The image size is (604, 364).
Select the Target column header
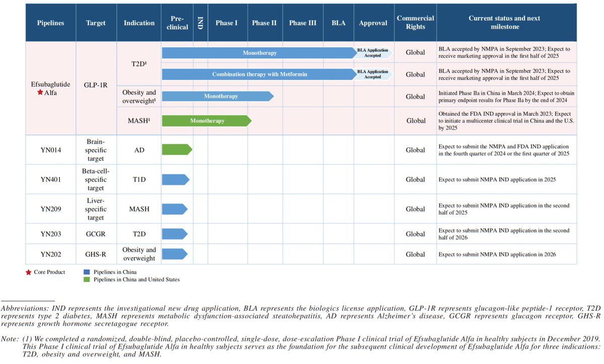[97, 23]
